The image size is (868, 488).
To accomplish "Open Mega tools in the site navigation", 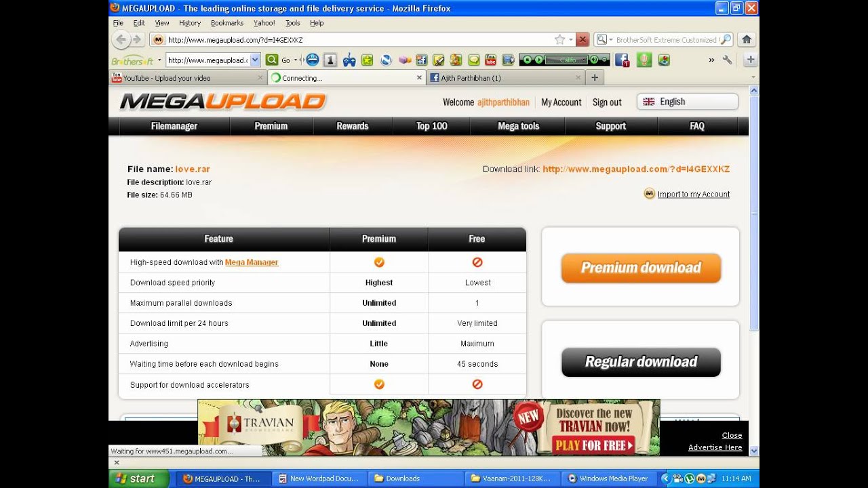I will click(x=519, y=126).
